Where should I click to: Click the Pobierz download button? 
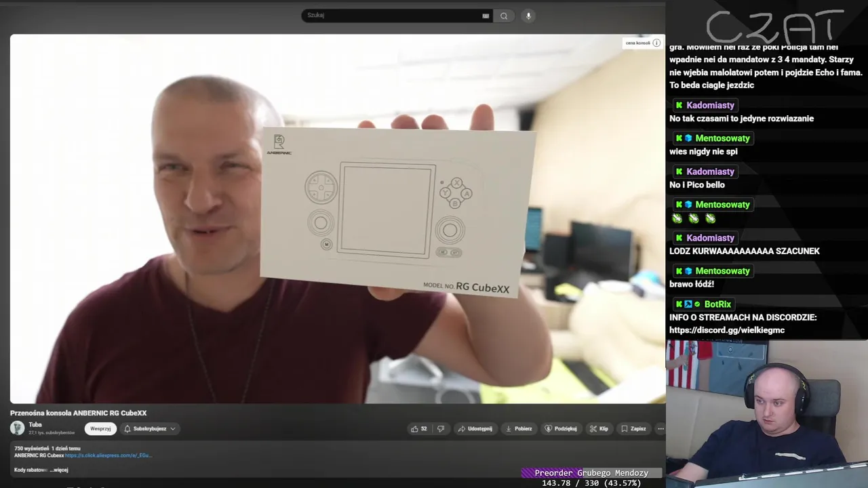click(519, 428)
